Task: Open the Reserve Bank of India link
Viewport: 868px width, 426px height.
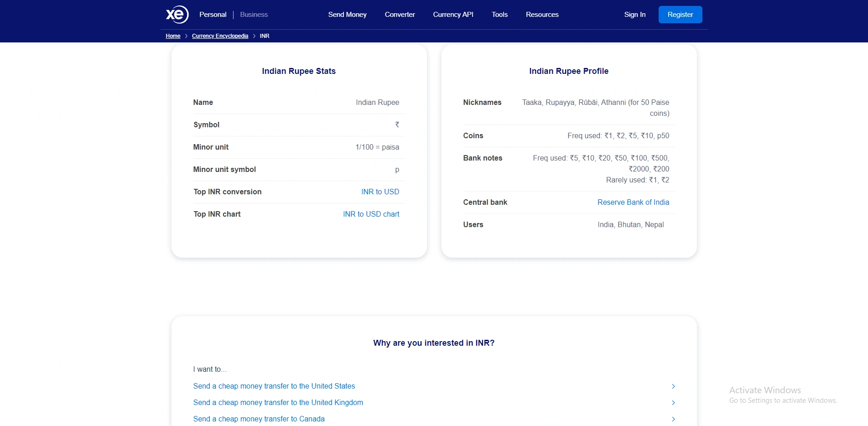Action: tap(633, 203)
